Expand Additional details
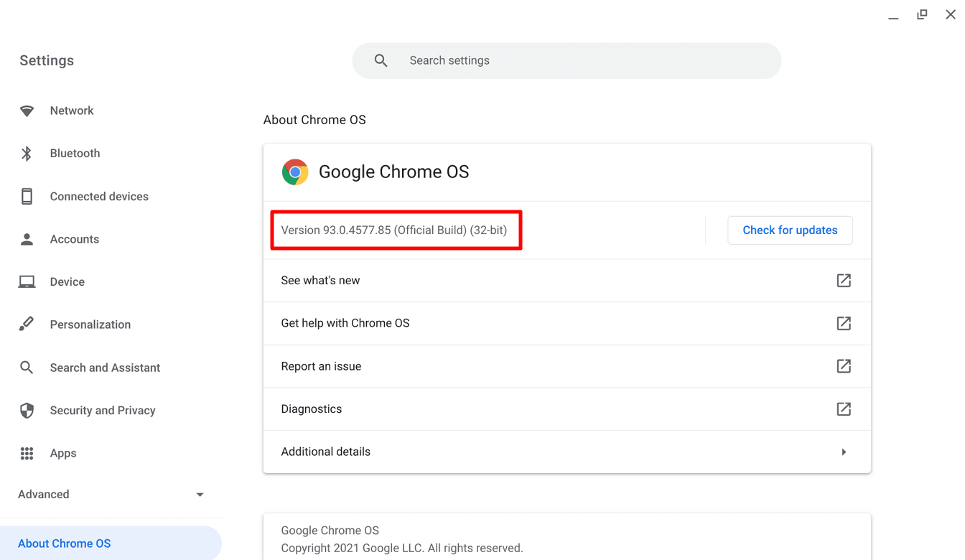The width and height of the screenshot is (965, 560). (x=844, y=452)
